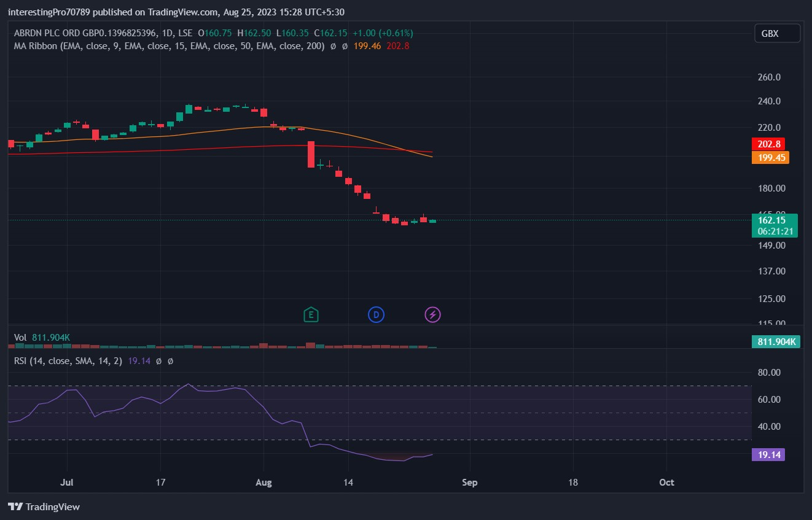
Task: Click the 220.0 price axis level
Action: (x=770, y=128)
